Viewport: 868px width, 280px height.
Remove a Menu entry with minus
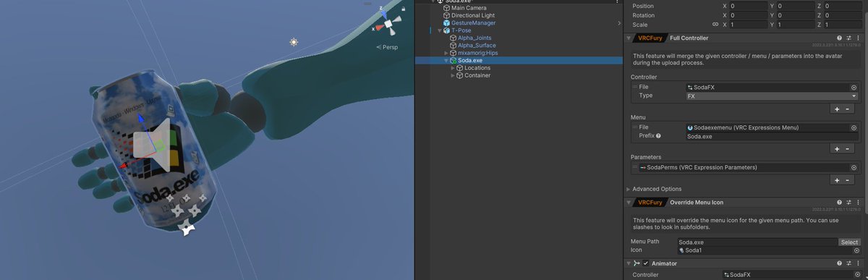(848, 148)
